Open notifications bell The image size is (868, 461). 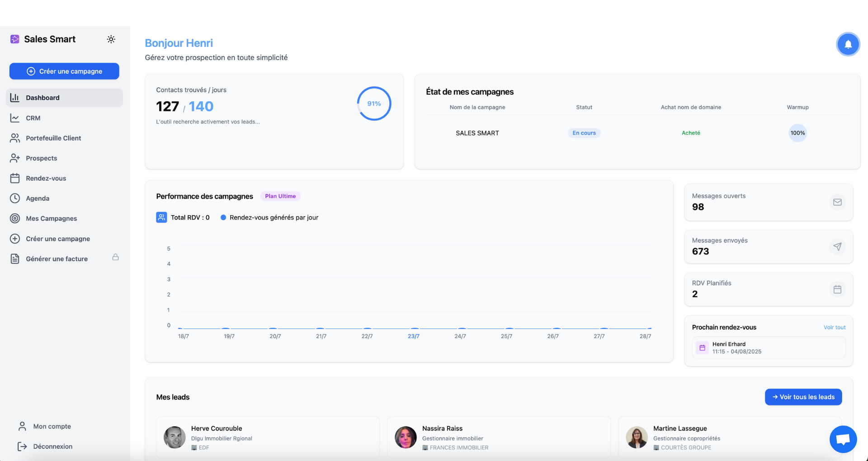848,44
